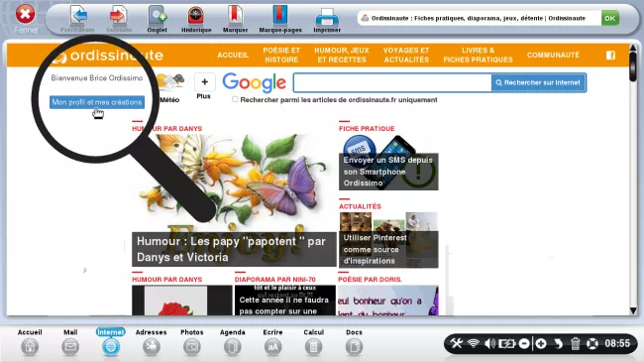Image resolution: width=644 pixels, height=362 pixels.
Task: Open the Marque-pages book icon
Action: pos(280,15)
